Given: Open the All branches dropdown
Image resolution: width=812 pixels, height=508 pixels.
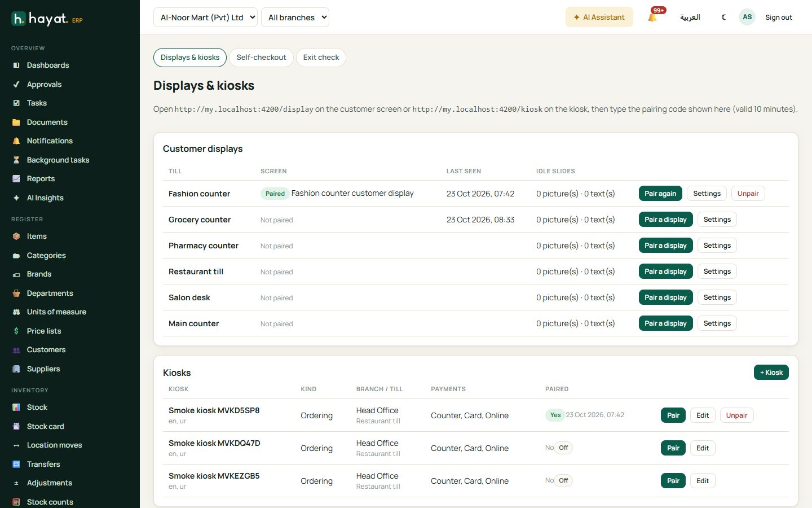Looking at the screenshot, I should click(x=295, y=17).
